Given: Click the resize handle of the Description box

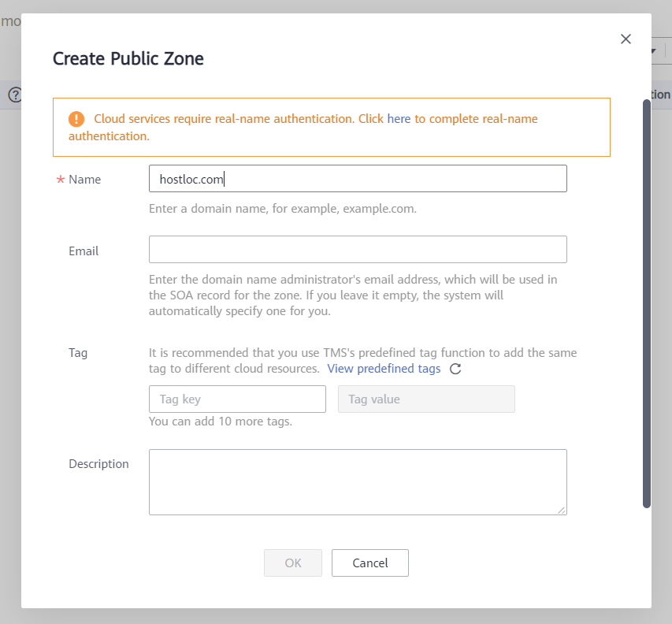Looking at the screenshot, I should (562, 510).
